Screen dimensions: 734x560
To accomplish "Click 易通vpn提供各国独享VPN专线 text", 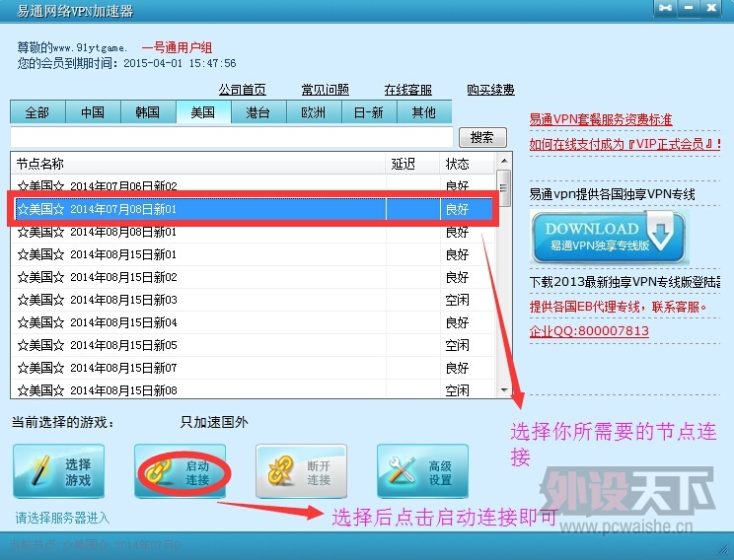I will (x=613, y=194).
